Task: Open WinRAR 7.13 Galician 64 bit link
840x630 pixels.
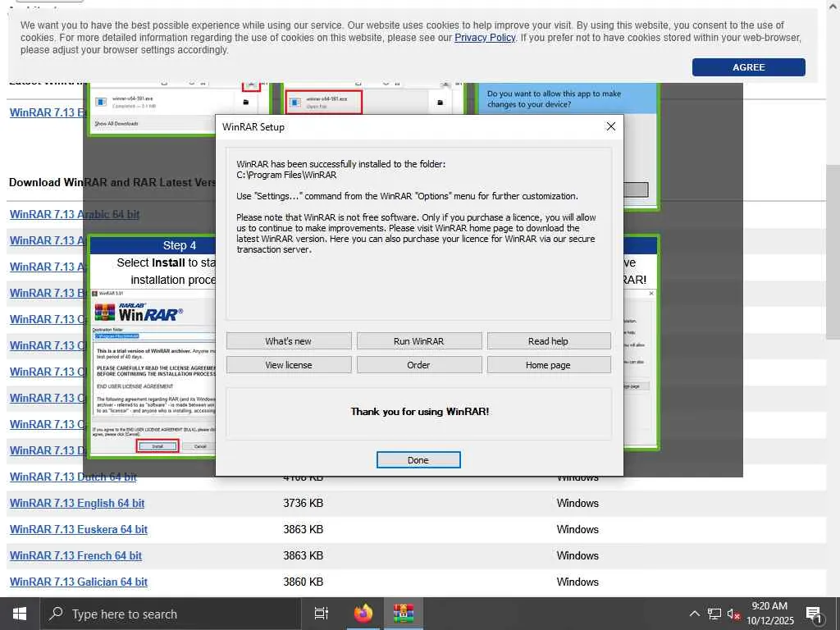Action: pyautogui.click(x=79, y=582)
